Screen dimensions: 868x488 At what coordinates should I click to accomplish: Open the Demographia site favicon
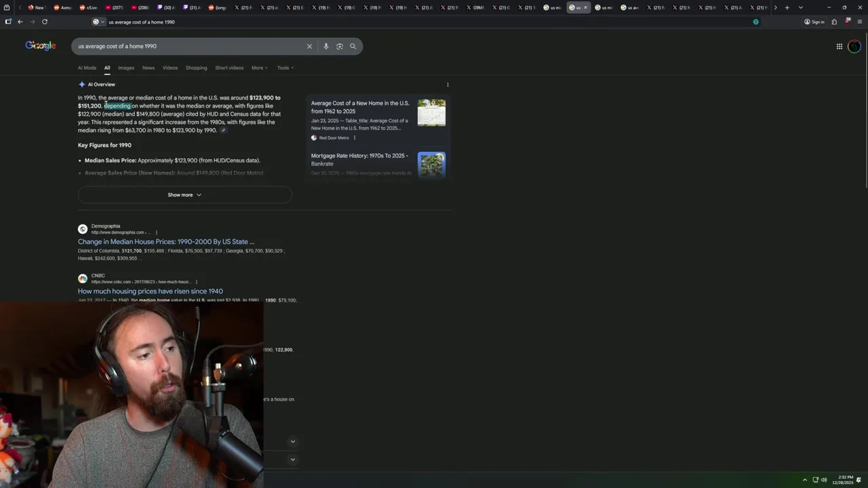(82, 229)
